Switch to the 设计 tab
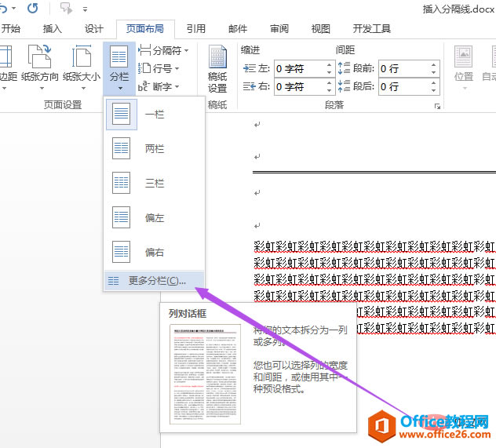 coord(94,29)
